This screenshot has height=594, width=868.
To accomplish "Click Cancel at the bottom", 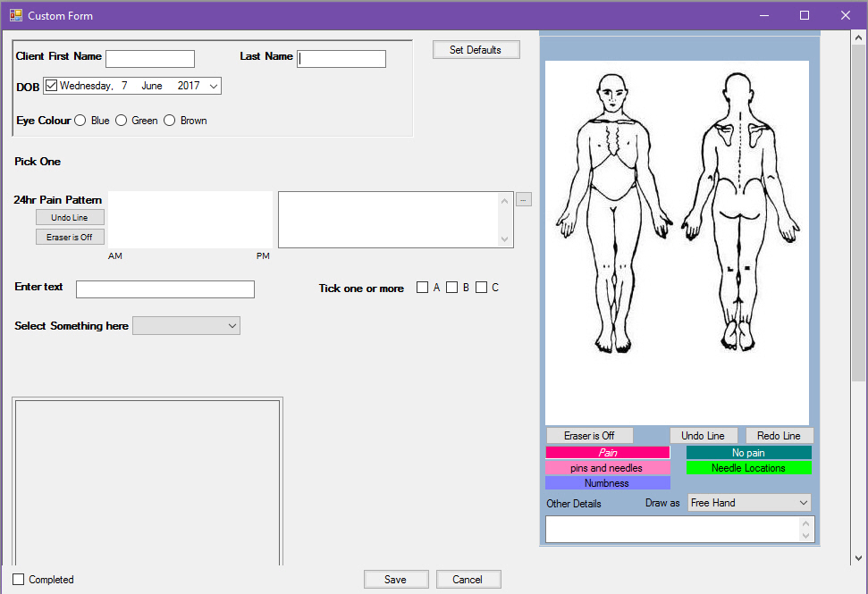I will (x=468, y=580).
